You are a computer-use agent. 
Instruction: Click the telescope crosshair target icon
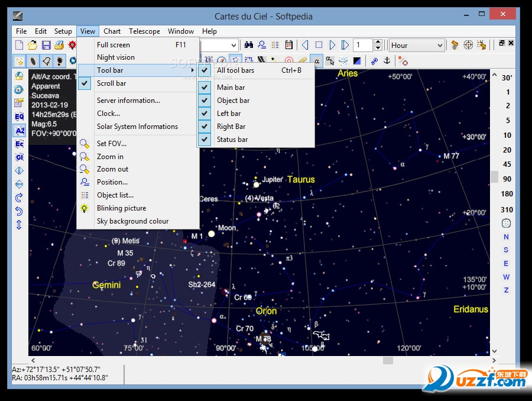pyautogui.click(x=468, y=45)
